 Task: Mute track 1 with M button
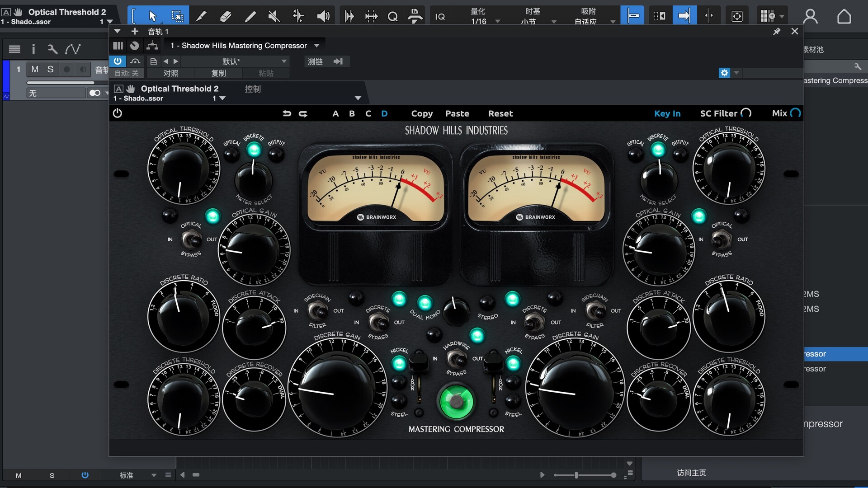(35, 69)
